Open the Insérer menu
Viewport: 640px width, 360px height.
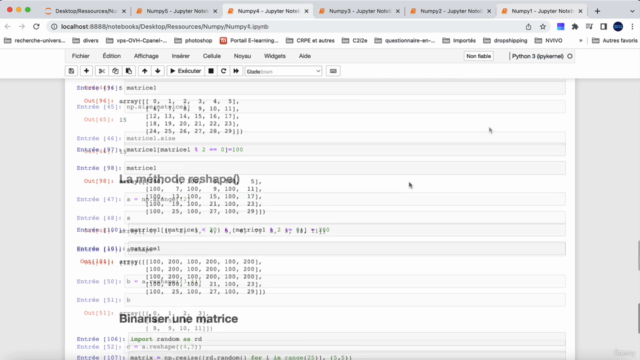pyautogui.click(x=180, y=56)
